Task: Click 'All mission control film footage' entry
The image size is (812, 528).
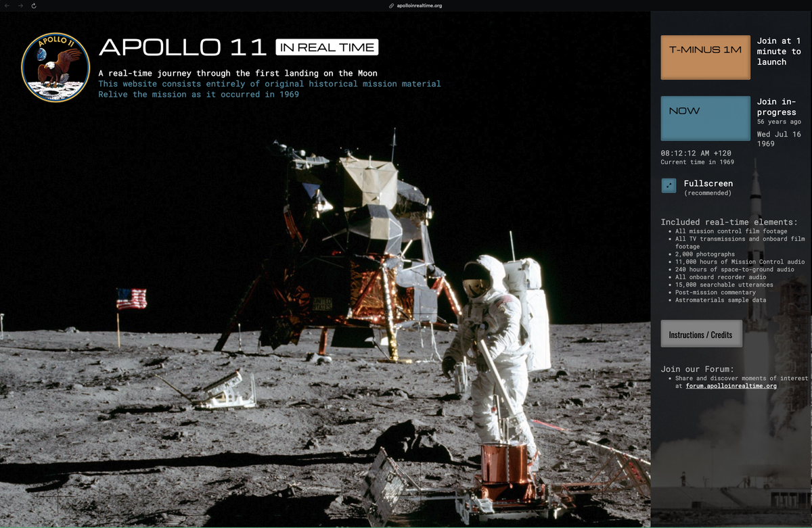Action: (731, 231)
